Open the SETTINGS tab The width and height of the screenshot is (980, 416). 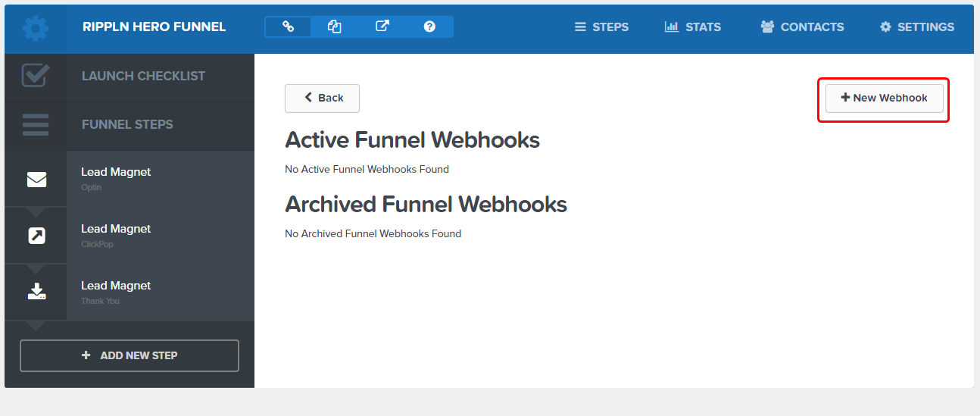pyautogui.click(x=917, y=27)
